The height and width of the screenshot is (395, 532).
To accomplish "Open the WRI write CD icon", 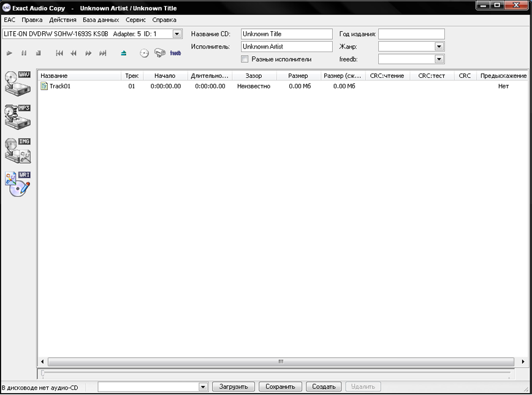I will [x=18, y=184].
